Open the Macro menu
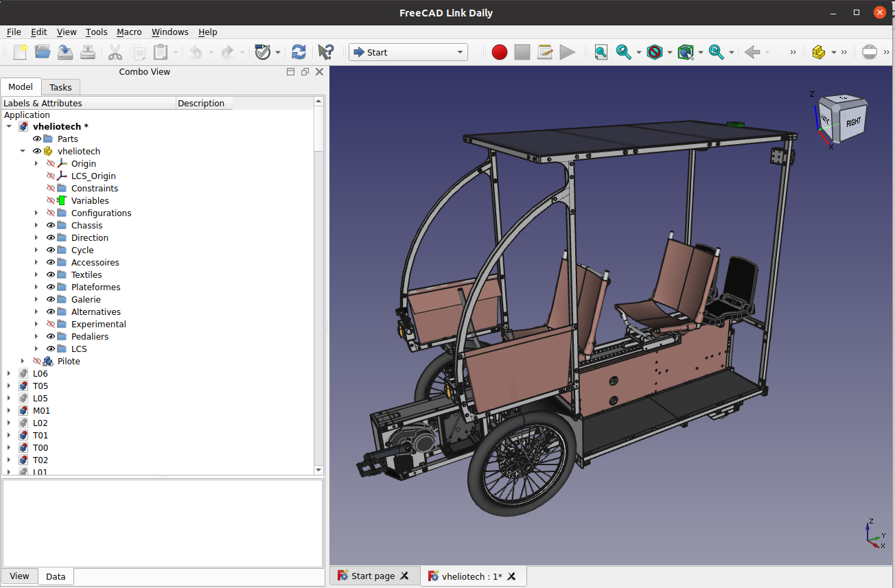 pyautogui.click(x=129, y=32)
